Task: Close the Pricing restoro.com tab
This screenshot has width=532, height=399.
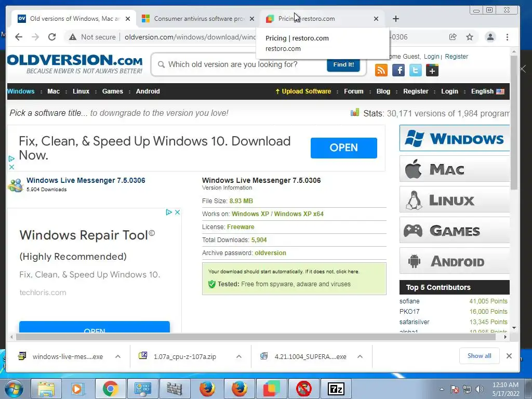Action: (376, 19)
